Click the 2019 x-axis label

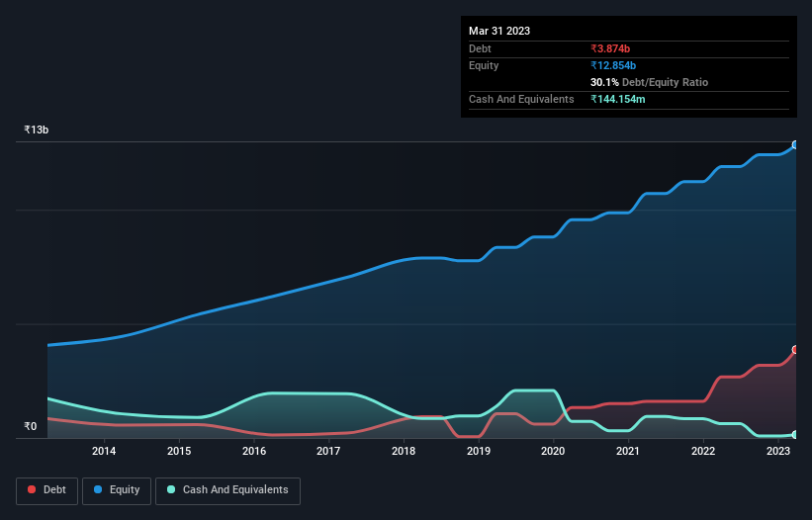point(479,451)
